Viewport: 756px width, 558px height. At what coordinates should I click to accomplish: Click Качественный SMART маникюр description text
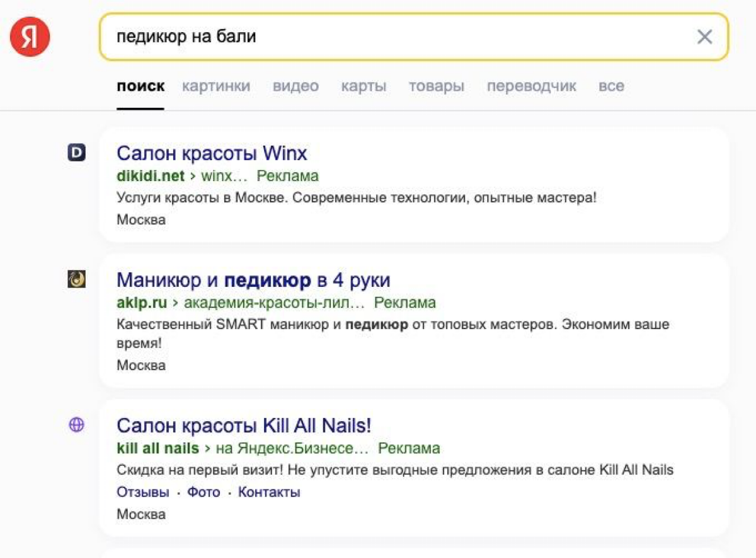(x=392, y=334)
